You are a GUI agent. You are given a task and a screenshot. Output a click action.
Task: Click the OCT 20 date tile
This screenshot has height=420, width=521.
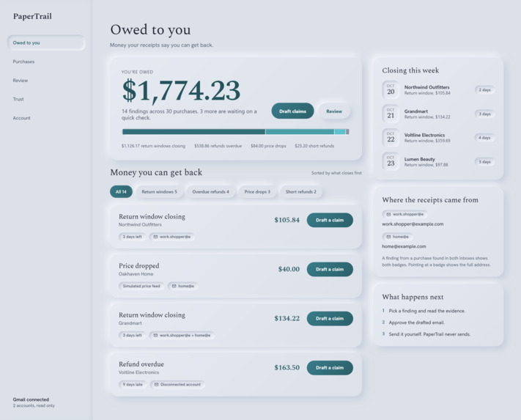[391, 89]
